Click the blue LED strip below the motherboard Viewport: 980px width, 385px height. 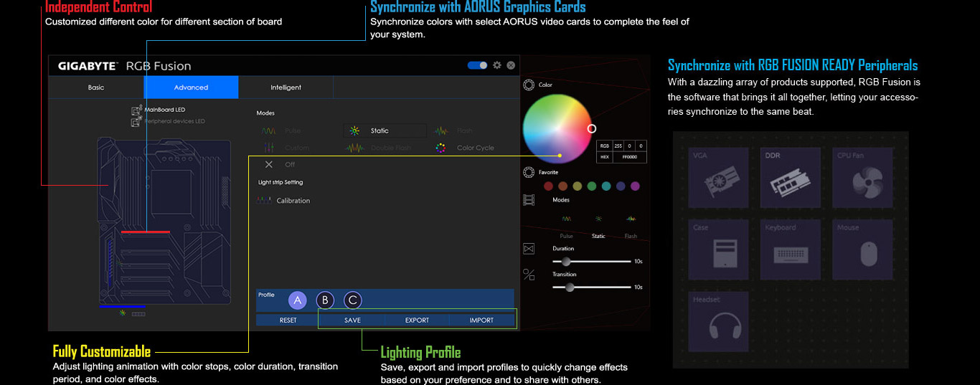coord(123,306)
